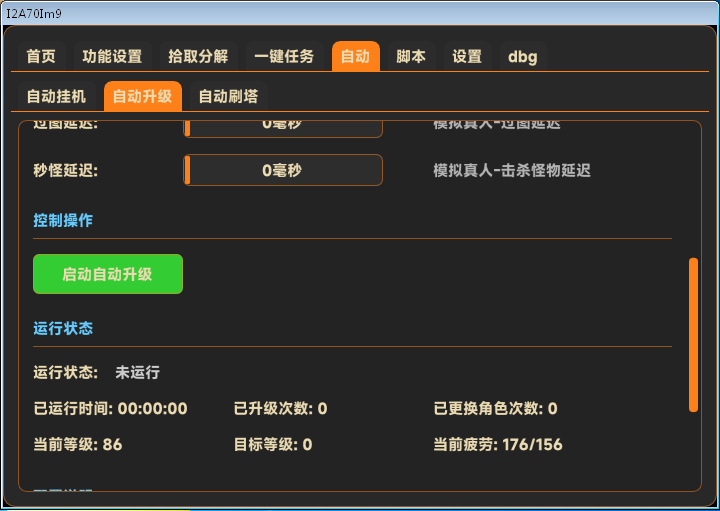
Task: Click the active 自动 tab
Action: [355, 57]
